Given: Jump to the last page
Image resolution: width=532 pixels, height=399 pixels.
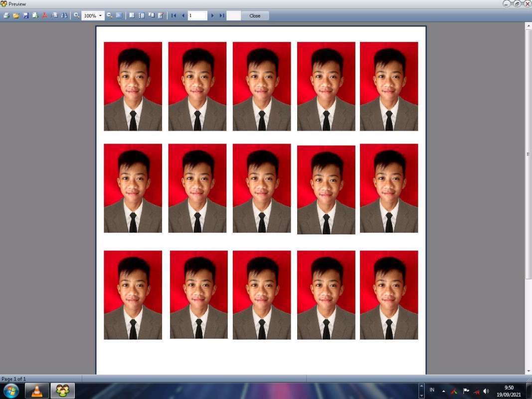Looking at the screenshot, I should coord(222,15).
